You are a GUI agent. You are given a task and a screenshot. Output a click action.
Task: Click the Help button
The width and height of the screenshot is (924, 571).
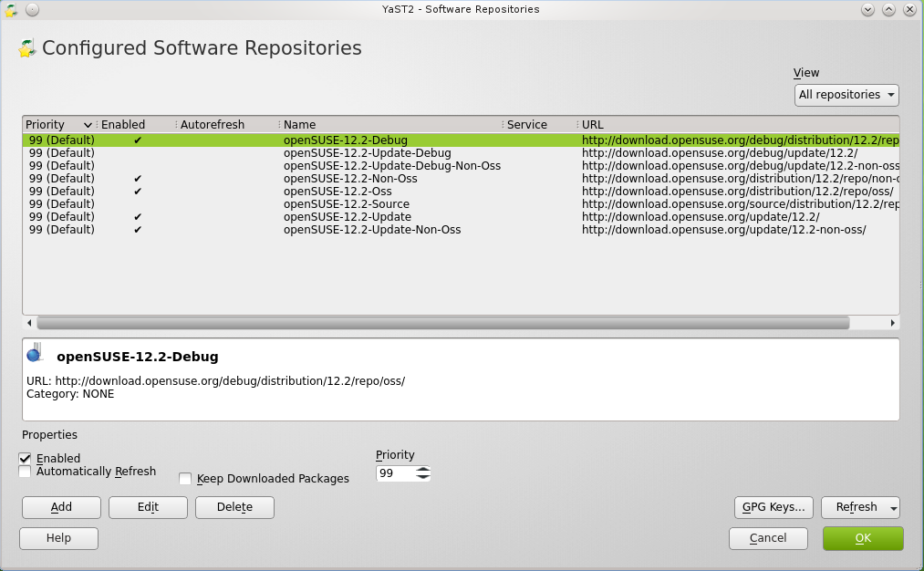pos(58,538)
